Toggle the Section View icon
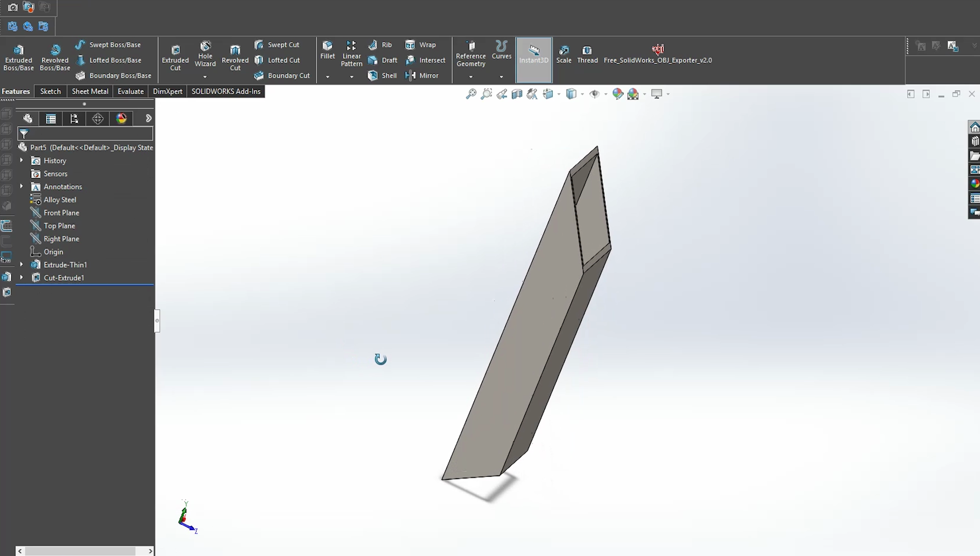 517,94
